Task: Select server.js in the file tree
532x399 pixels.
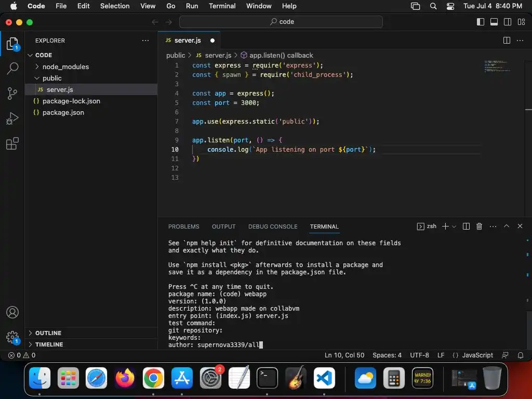Action: point(91,89)
